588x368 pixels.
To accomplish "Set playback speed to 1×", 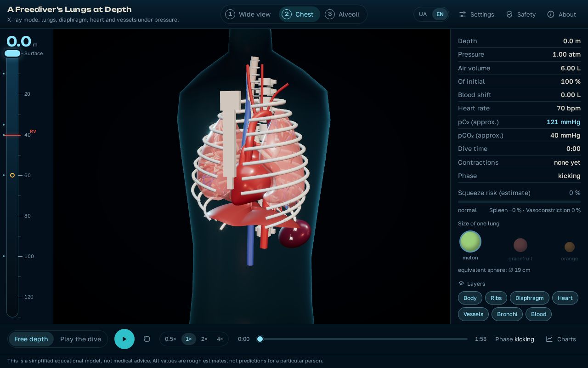I will coord(189,339).
